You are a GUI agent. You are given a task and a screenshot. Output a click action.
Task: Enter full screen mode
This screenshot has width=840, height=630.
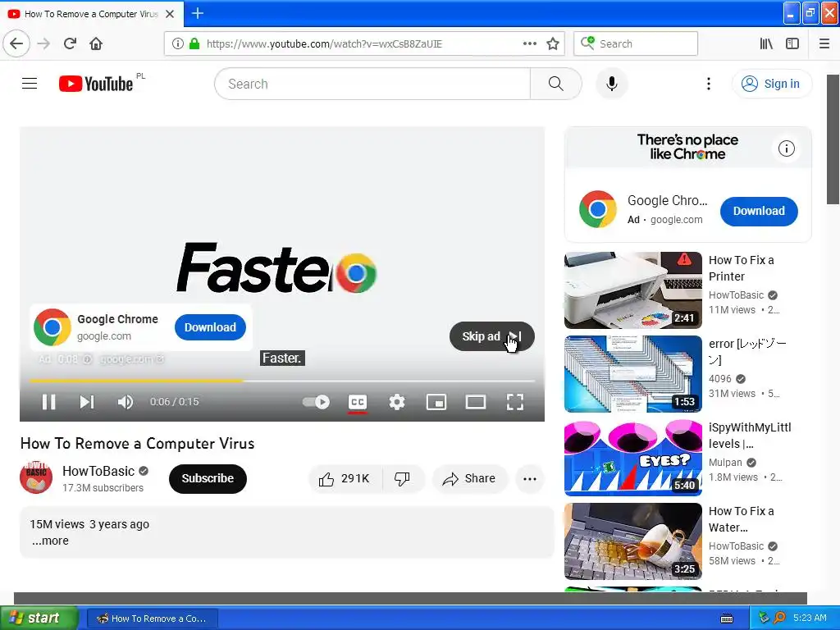point(515,402)
